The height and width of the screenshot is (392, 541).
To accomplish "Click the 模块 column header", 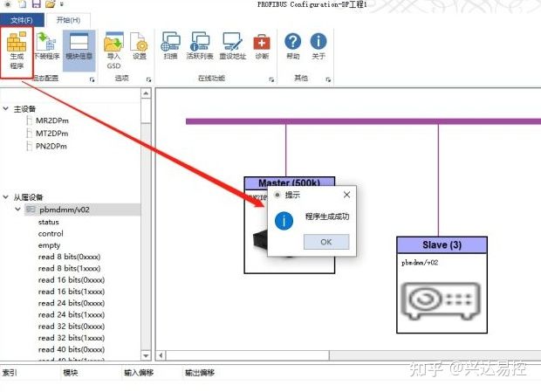I will (x=71, y=373).
